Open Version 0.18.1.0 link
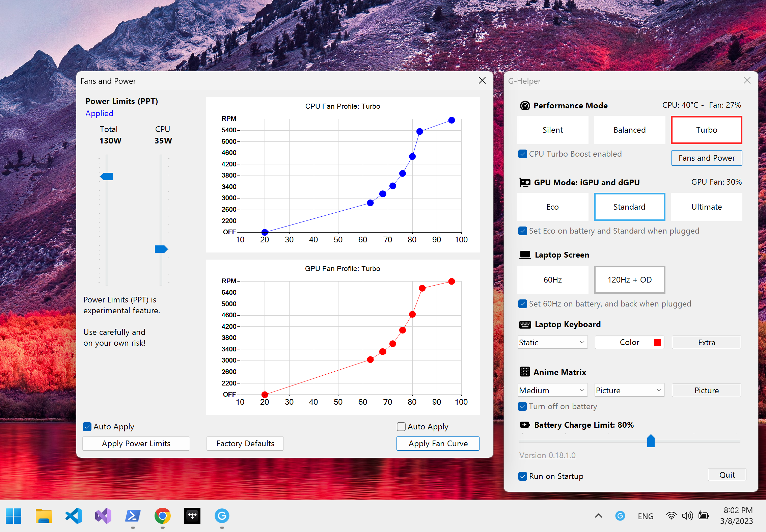This screenshot has height=532, width=766. tap(547, 455)
